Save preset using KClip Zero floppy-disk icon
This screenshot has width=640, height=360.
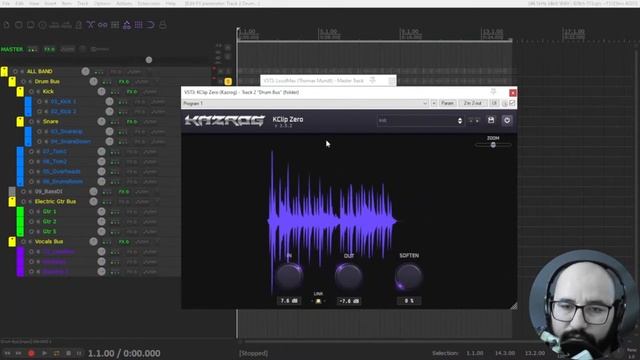coord(491,120)
